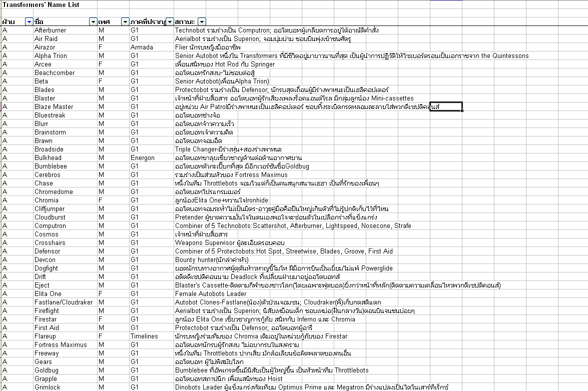Click the Eject name cell
The image size is (588, 391).
click(x=65, y=285)
